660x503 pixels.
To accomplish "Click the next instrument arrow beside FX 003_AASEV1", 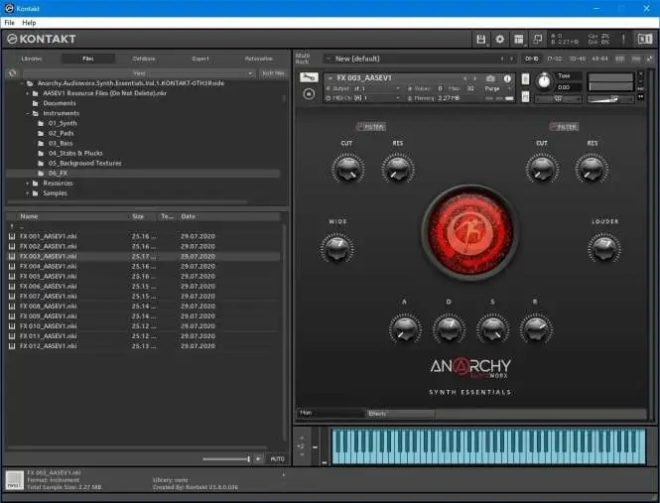I will pos(475,78).
